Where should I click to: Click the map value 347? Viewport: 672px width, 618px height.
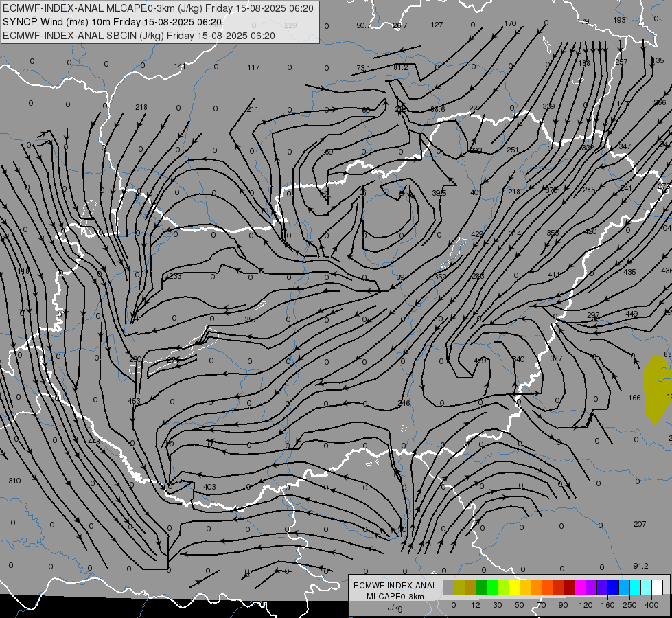click(625, 146)
